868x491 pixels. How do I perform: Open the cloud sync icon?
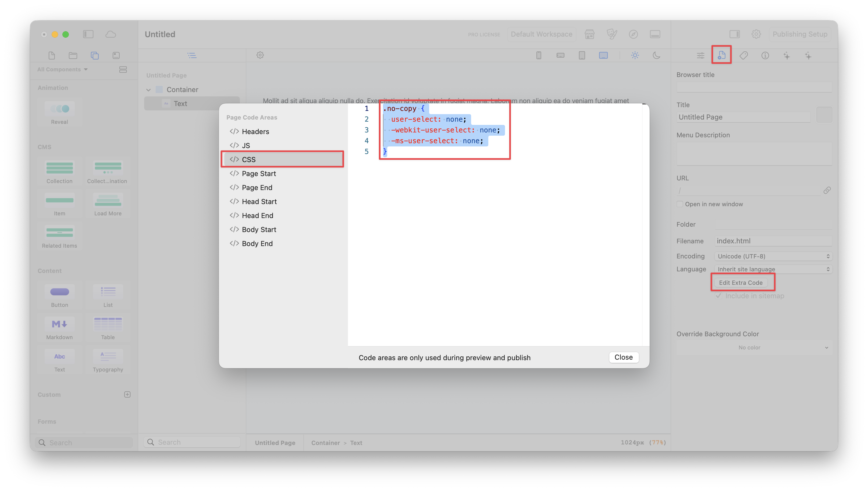pos(111,34)
